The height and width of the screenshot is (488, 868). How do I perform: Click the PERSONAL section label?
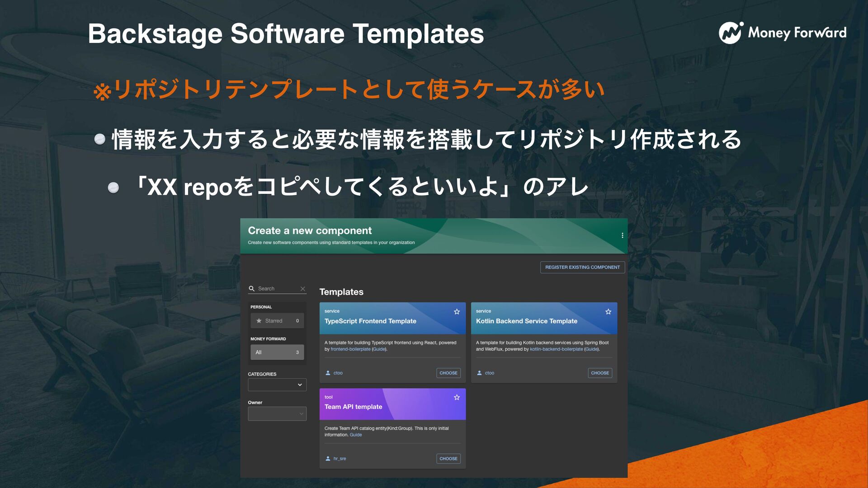(261, 307)
